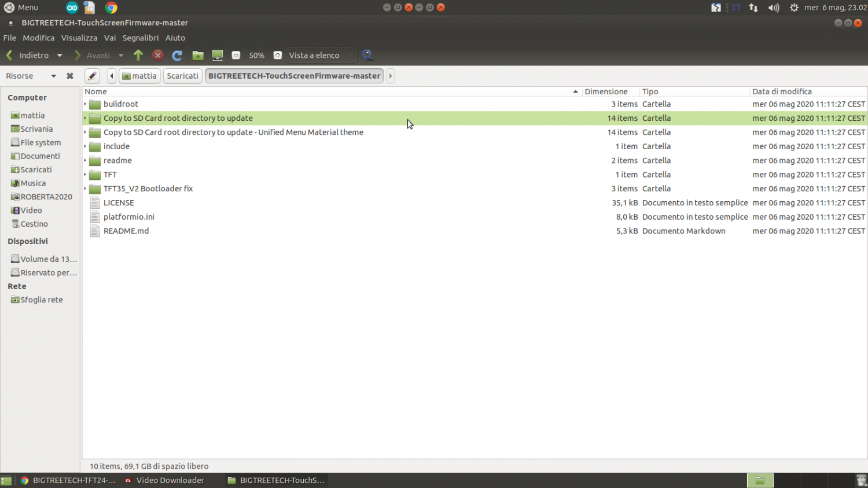Zoom out using the minus icon
Image resolution: width=868 pixels, height=488 pixels.
(236, 55)
